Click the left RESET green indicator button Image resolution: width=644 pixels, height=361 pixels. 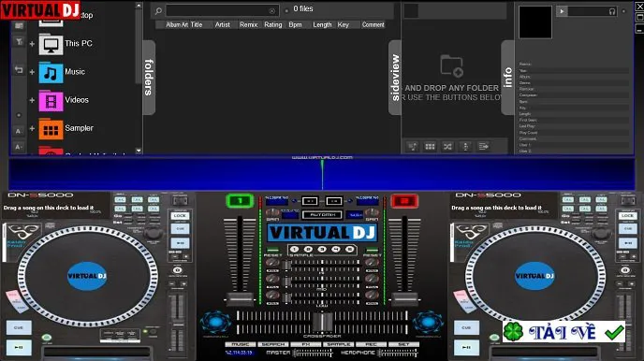(x=272, y=250)
